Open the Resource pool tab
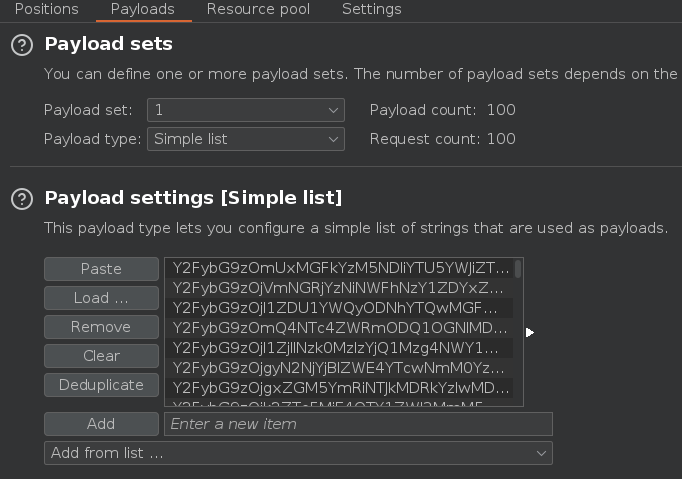Image resolution: width=682 pixels, height=479 pixels. [258, 9]
